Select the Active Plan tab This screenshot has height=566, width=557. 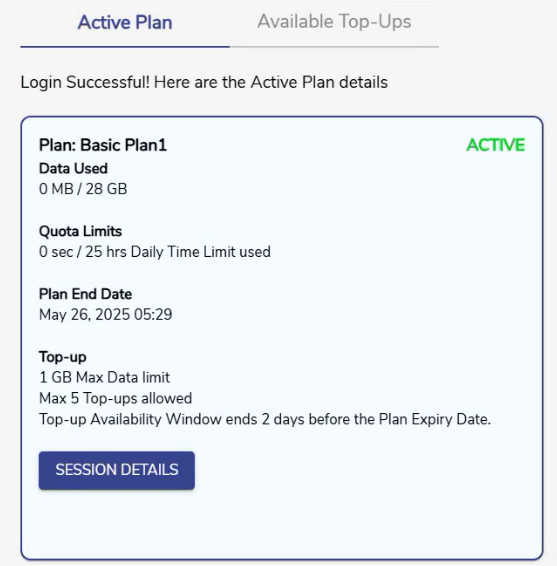pyautogui.click(x=125, y=22)
